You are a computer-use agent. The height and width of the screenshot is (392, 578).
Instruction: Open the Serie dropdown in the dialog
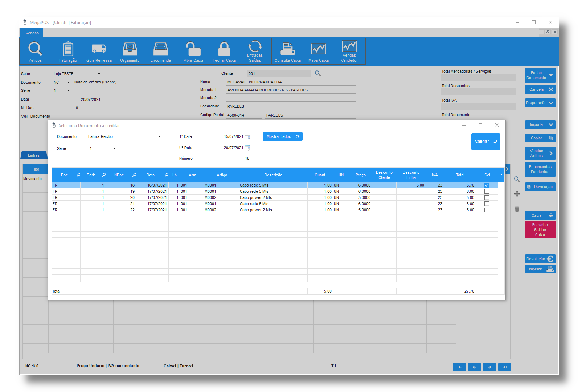coord(114,148)
